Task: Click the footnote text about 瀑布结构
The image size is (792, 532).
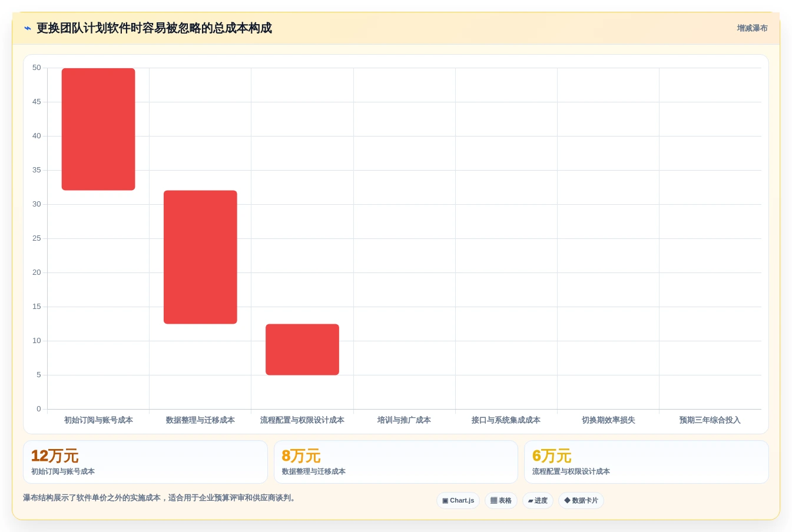Action: 160,498
